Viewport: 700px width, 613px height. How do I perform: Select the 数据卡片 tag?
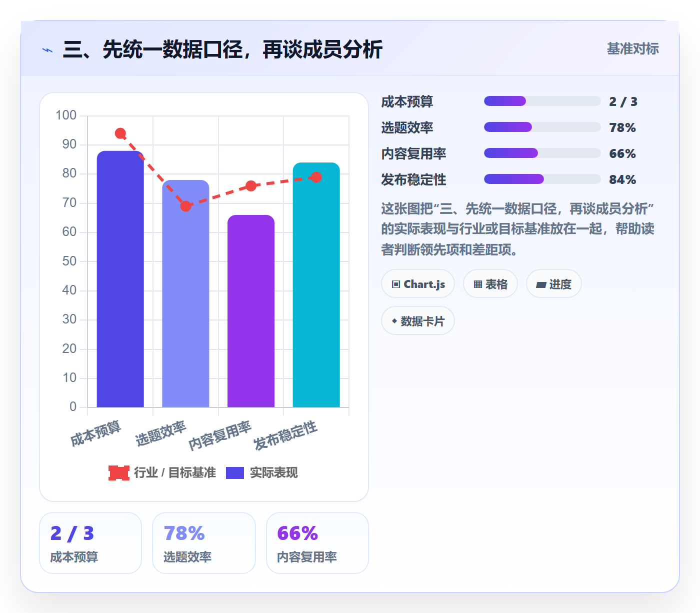[418, 321]
